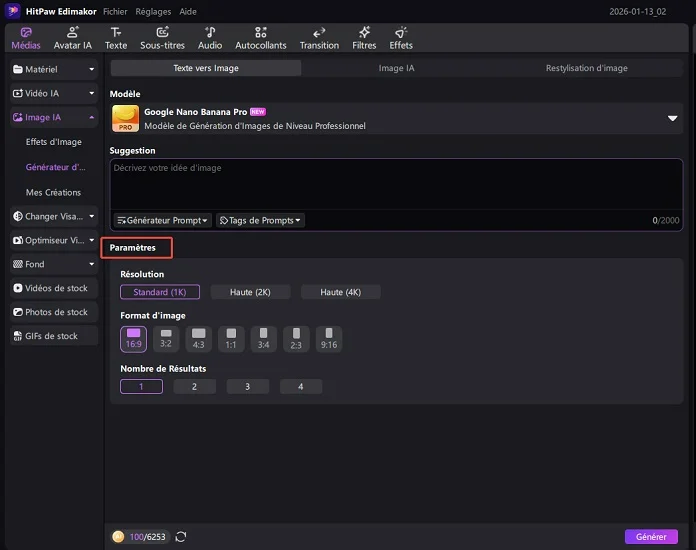Image resolution: width=696 pixels, height=550 pixels.
Task: Choose the 9:16 image format
Action: pos(329,339)
